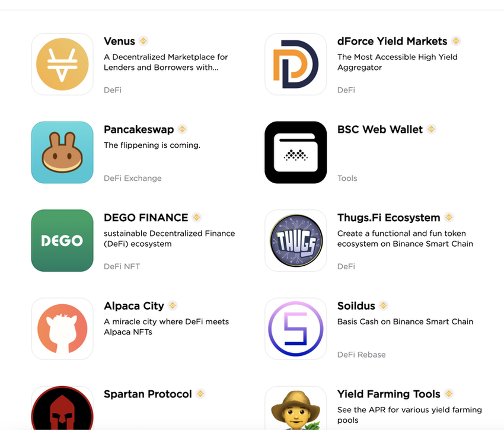This screenshot has width=504, height=430.
Task: Select the DeFi Exchange category label
Action: pyautogui.click(x=133, y=178)
